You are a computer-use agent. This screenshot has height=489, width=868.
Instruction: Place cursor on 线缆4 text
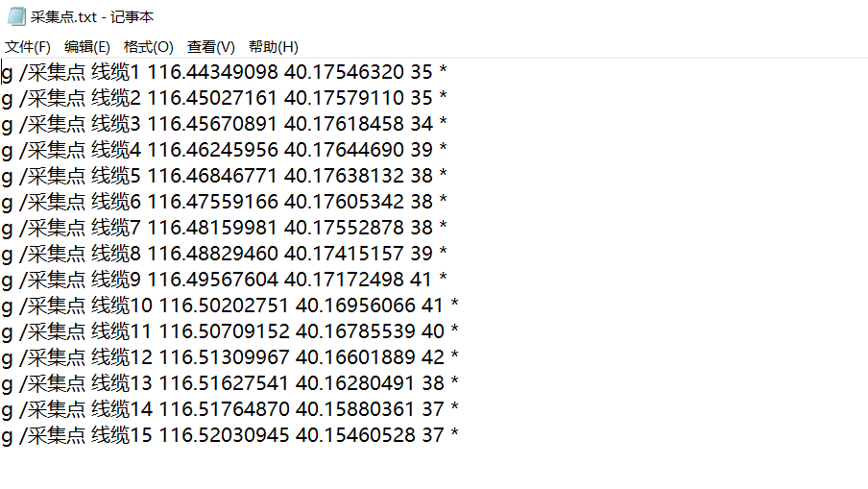point(115,150)
